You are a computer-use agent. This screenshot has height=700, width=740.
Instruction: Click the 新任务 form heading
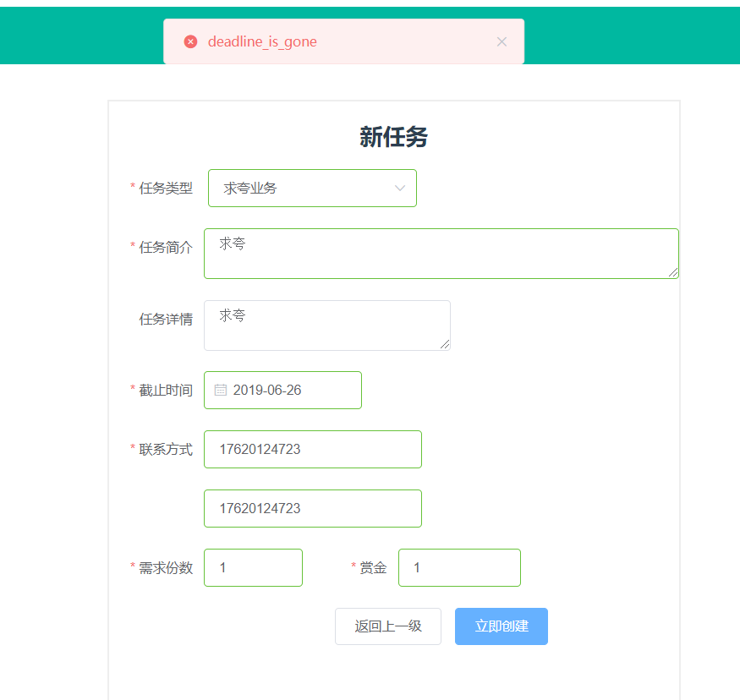point(393,137)
